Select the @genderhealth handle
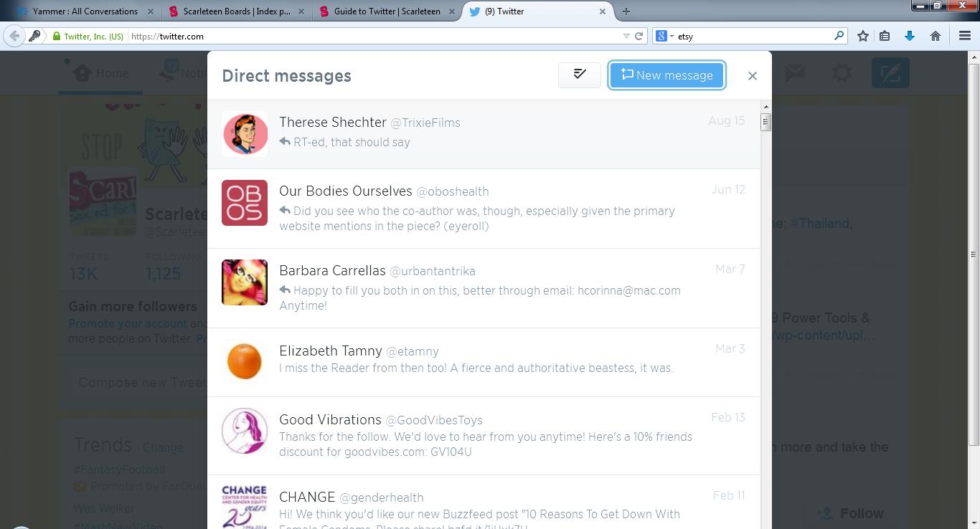The width and height of the screenshot is (980, 529). [382, 497]
